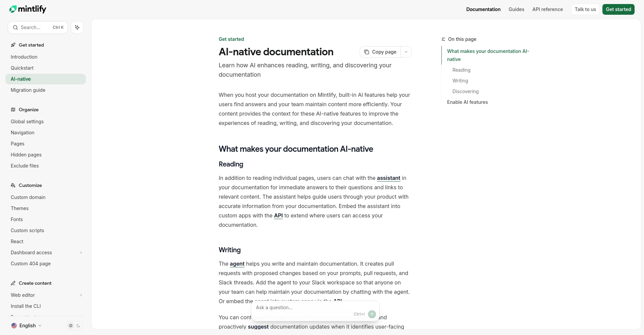The width and height of the screenshot is (644, 335).
Task: Expand the Dashboard access section
Action: (81, 253)
